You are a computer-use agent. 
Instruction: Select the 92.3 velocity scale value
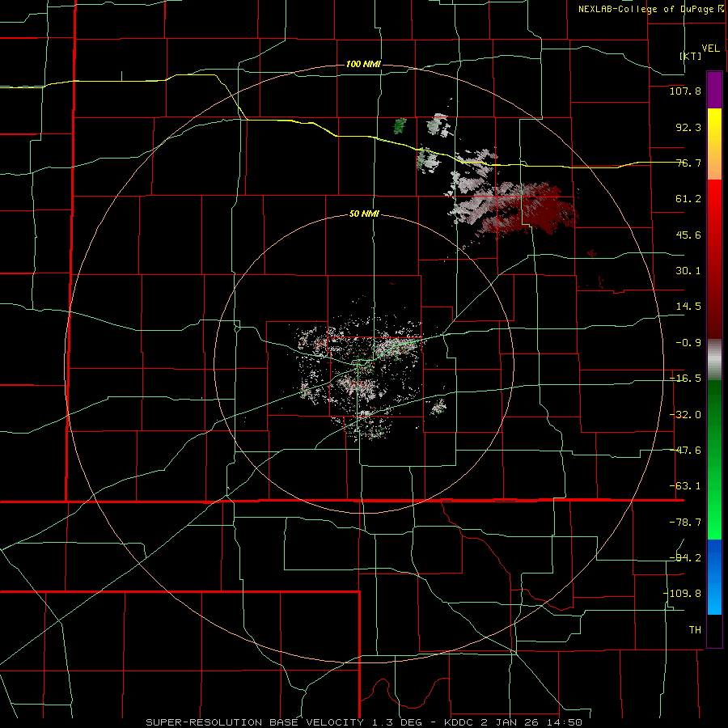pyautogui.click(x=688, y=127)
